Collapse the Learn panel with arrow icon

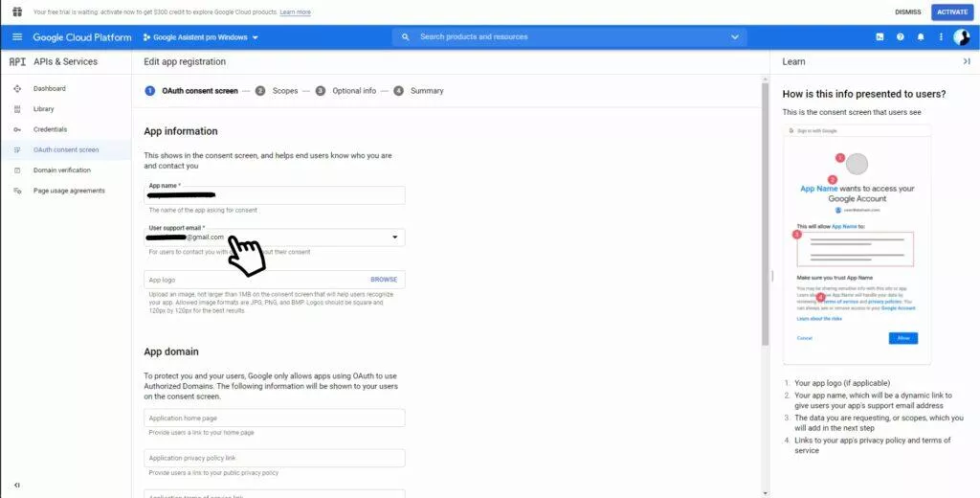point(967,61)
